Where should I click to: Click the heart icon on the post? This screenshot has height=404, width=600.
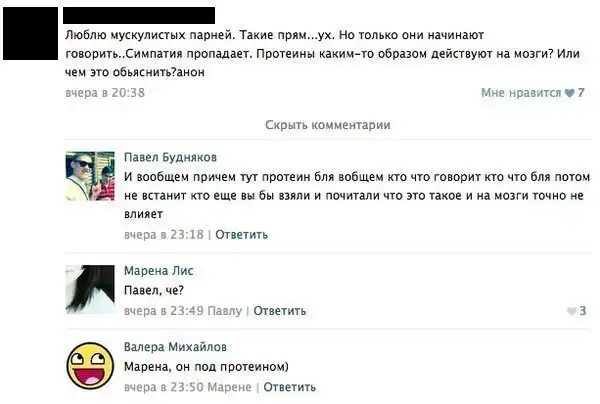(569, 93)
